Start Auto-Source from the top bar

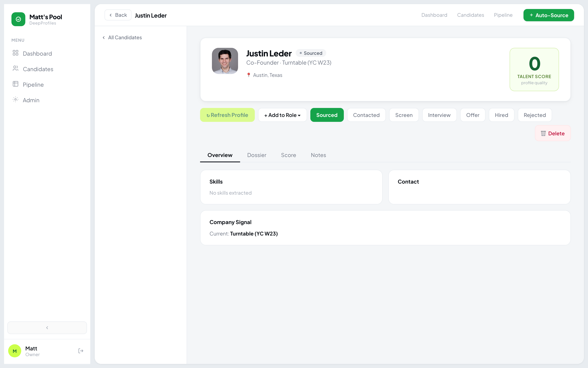[x=549, y=15]
